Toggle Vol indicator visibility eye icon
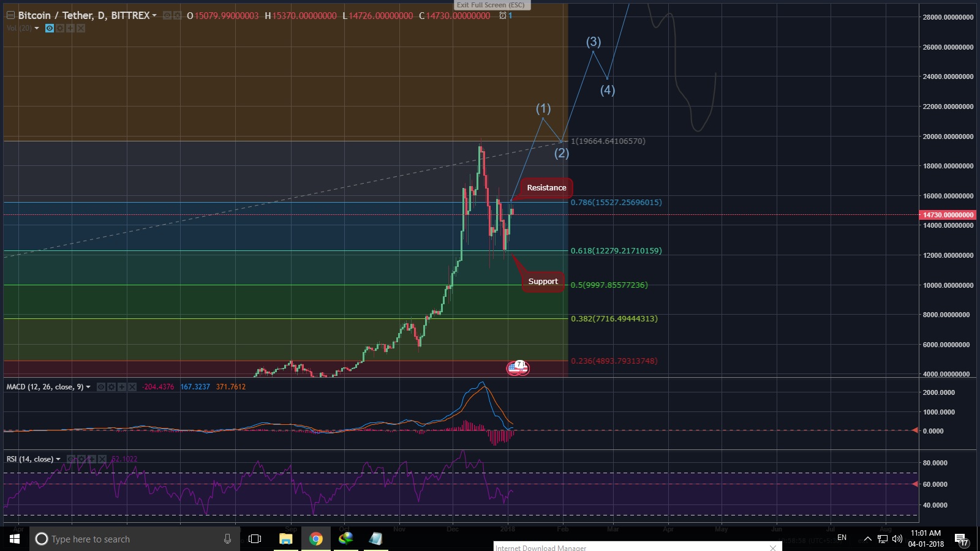 [x=50, y=28]
